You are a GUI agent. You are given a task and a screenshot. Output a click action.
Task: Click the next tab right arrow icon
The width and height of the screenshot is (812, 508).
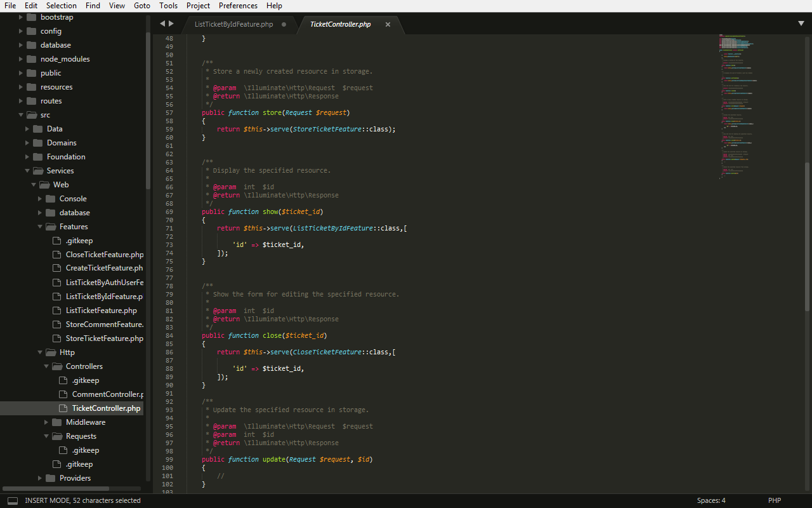171,23
